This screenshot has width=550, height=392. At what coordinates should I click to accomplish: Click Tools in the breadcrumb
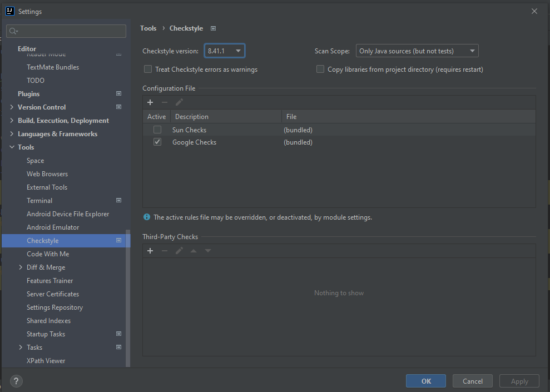click(x=148, y=28)
